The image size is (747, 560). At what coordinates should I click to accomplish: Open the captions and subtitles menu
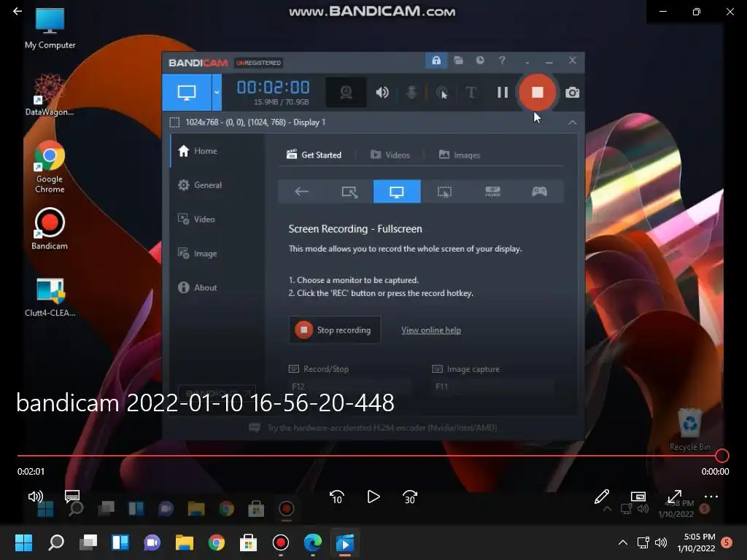click(x=72, y=496)
